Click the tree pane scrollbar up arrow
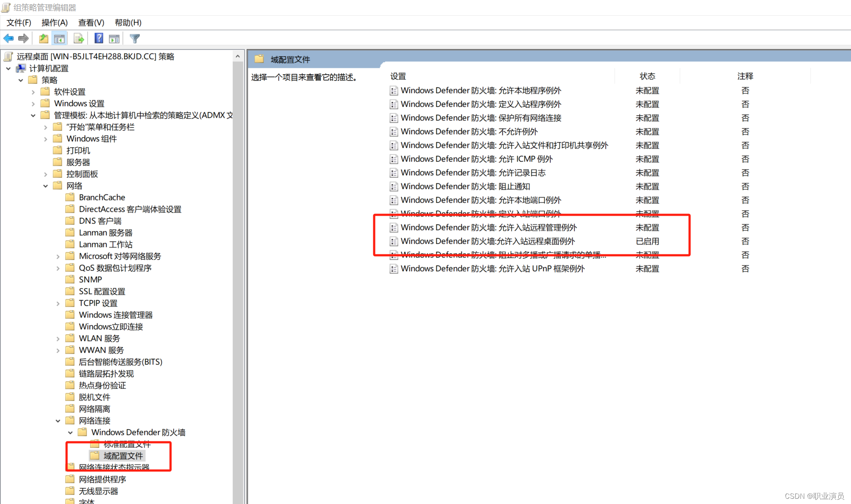Image resolution: width=851 pixels, height=504 pixels. coord(238,56)
